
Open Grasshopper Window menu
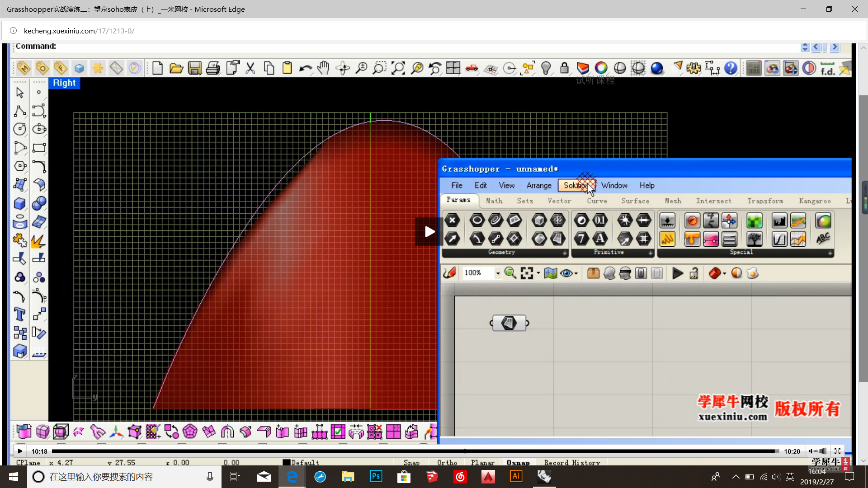(x=614, y=185)
